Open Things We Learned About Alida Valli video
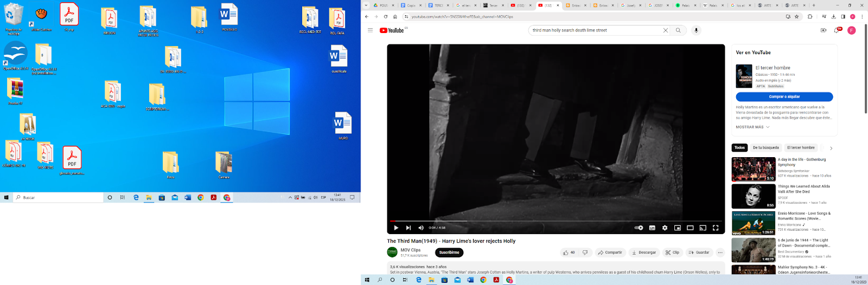Viewport: 868px width, 285px height. click(754, 196)
